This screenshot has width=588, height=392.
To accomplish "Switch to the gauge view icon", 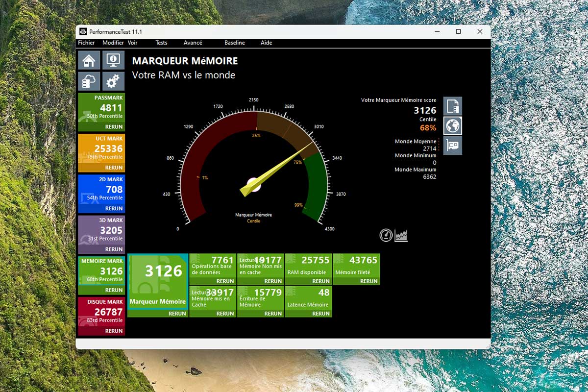I will (x=386, y=235).
